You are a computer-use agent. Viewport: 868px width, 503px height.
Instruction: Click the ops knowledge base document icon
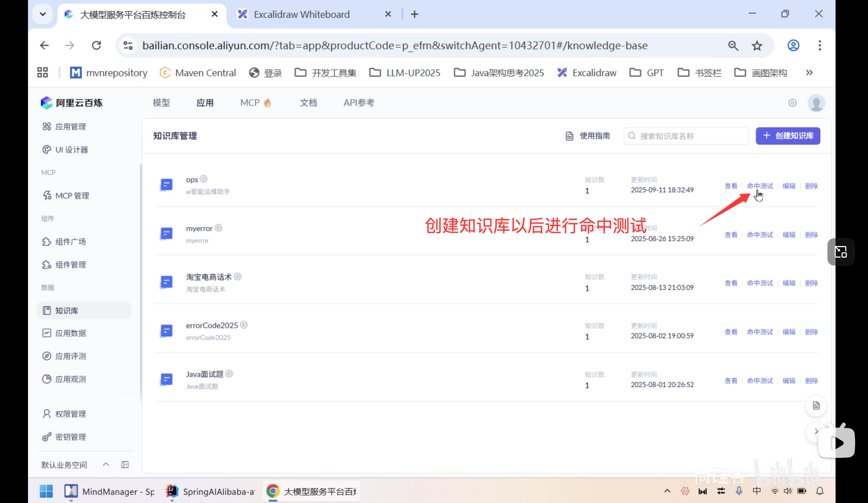click(167, 185)
